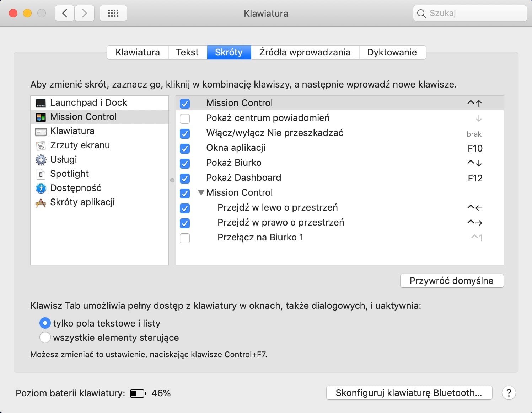Click the Launchpad i Dock icon
Viewport: 532px width, 413px height.
[41, 103]
